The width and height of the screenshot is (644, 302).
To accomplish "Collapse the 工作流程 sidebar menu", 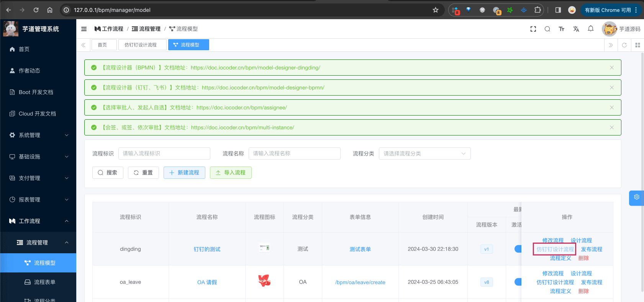I will coord(38,221).
